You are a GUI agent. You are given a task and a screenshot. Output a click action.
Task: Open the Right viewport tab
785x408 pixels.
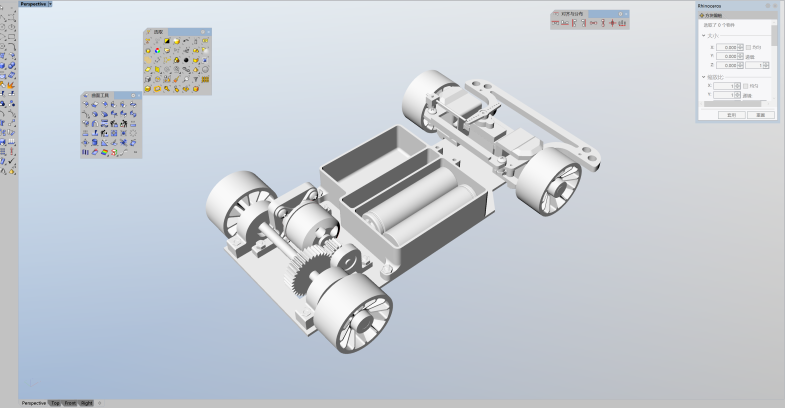click(87, 403)
